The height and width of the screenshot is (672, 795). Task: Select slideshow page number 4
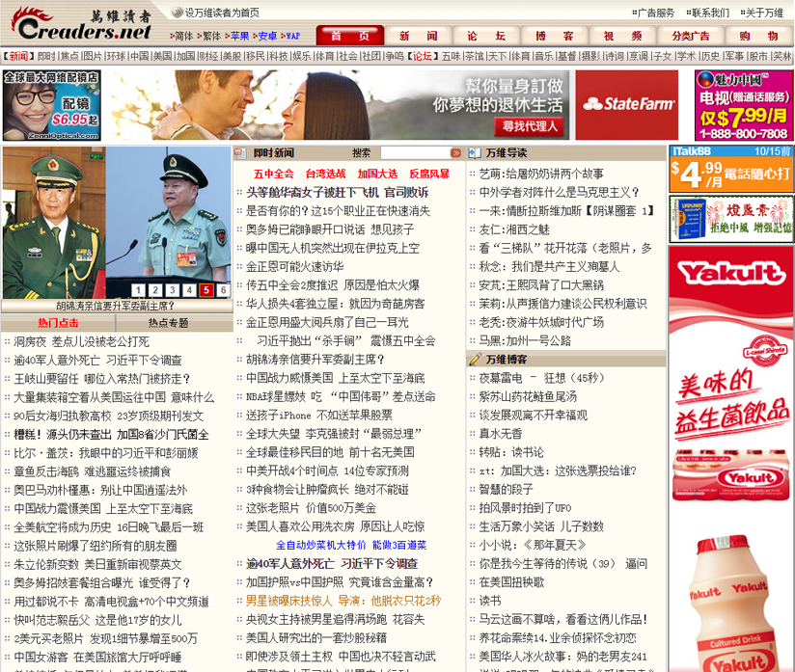tap(189, 290)
